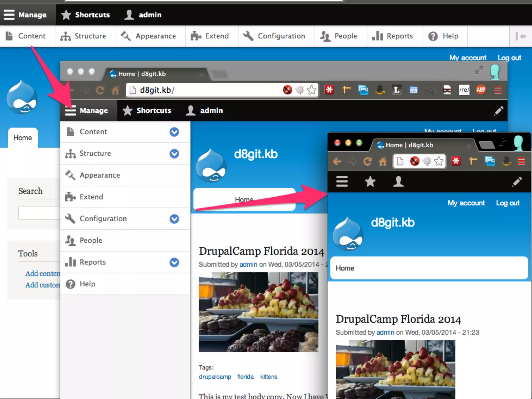Click the pencil edit icon in middle toolbar
Image resolution: width=532 pixels, height=399 pixels.
tap(498, 111)
